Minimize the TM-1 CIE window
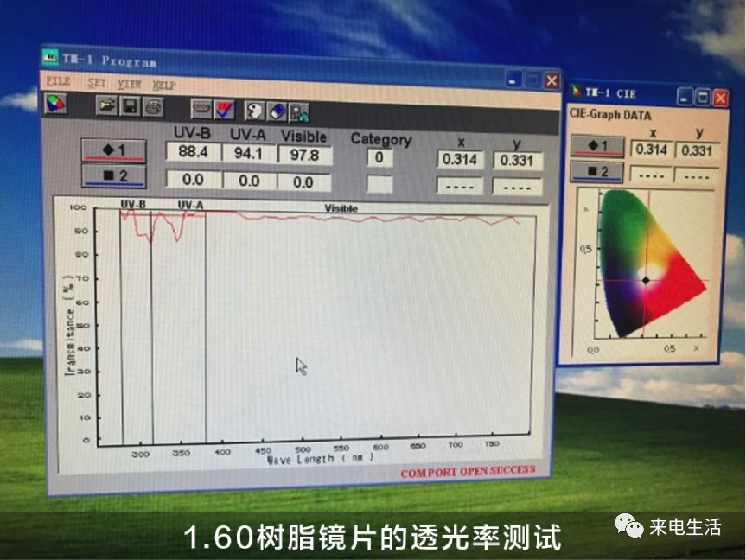The width and height of the screenshot is (746, 560). [x=685, y=97]
